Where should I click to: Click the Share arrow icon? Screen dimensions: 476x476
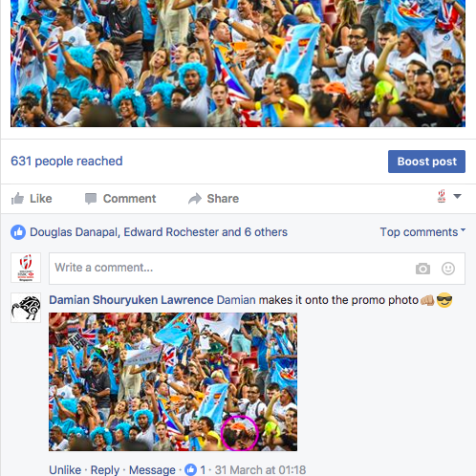tap(195, 199)
